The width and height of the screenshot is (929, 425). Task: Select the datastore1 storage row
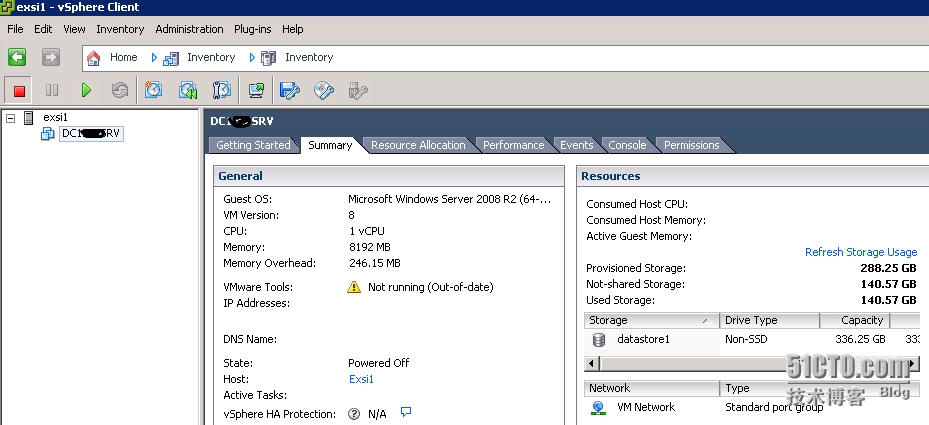[x=752, y=340]
